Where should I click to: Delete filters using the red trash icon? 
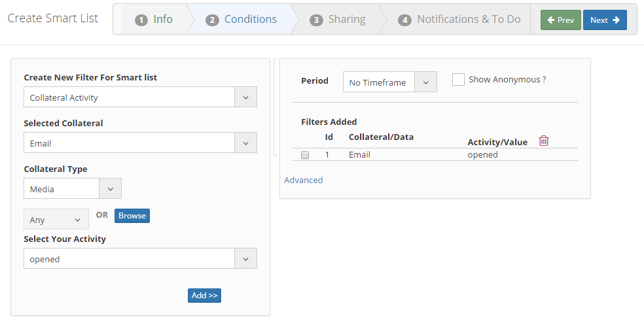pos(544,141)
